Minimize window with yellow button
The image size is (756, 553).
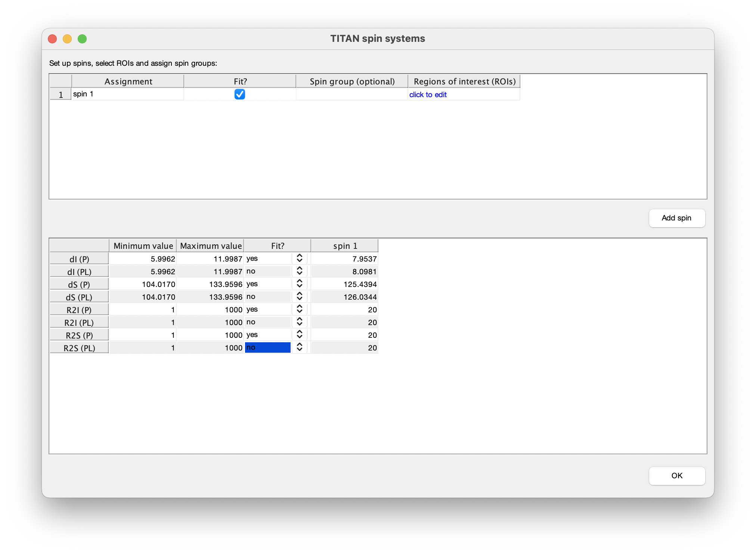(67, 39)
